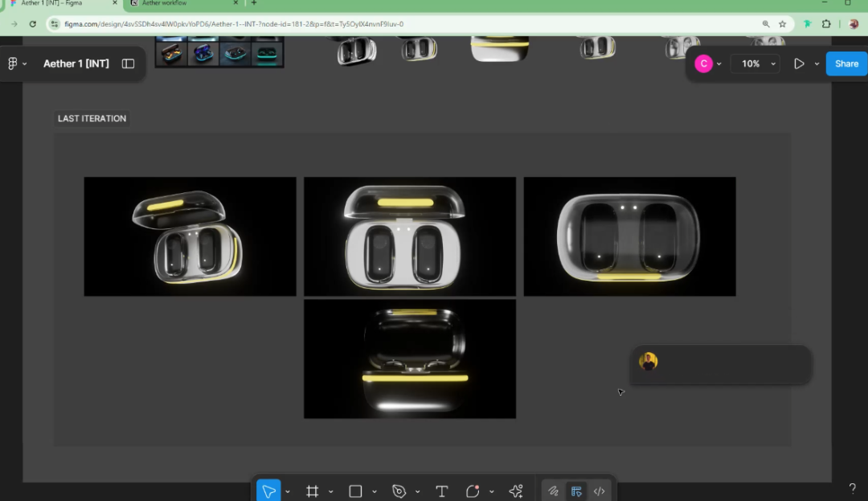Expand the Present options chevron
Screen dimensions: 868x501
coord(817,64)
